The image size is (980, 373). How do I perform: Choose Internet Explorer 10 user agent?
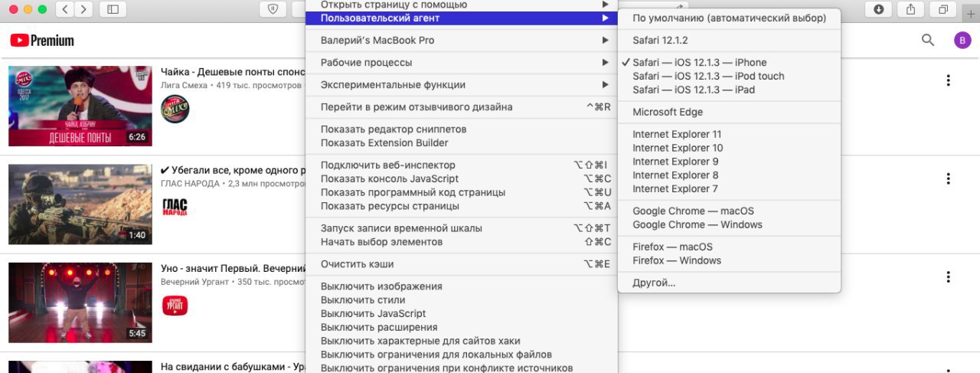[x=729, y=149]
